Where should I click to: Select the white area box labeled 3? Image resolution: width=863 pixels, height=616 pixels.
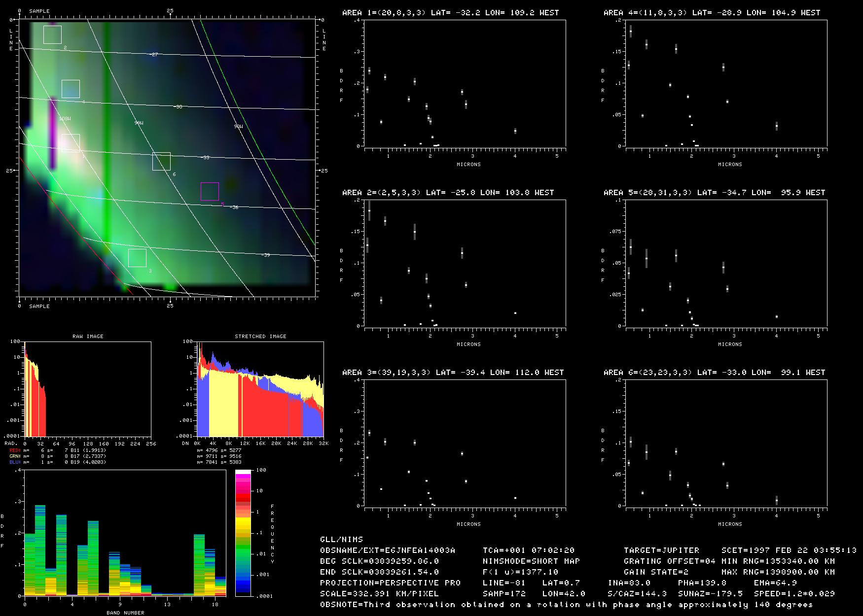(x=137, y=258)
